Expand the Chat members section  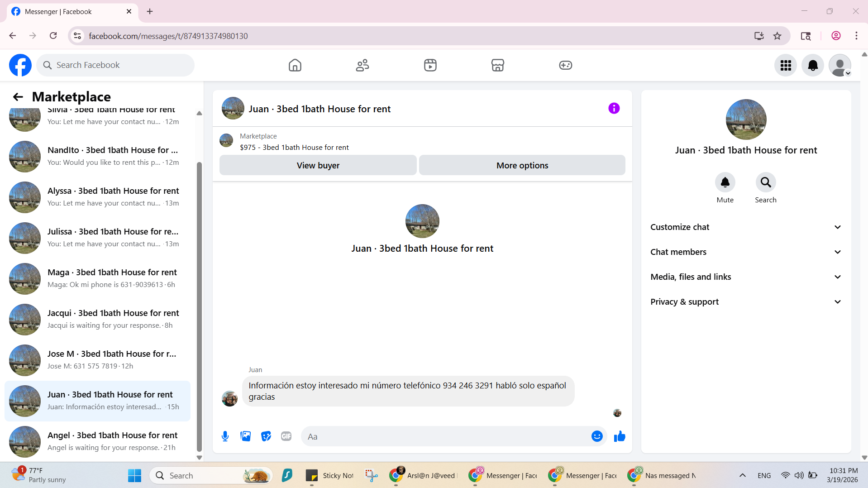(746, 252)
